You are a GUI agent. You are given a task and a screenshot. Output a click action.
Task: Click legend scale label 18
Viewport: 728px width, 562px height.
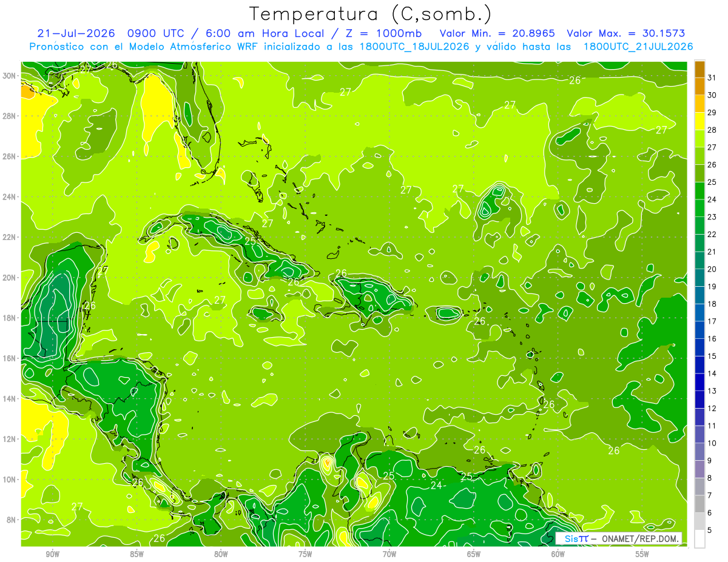(x=712, y=304)
